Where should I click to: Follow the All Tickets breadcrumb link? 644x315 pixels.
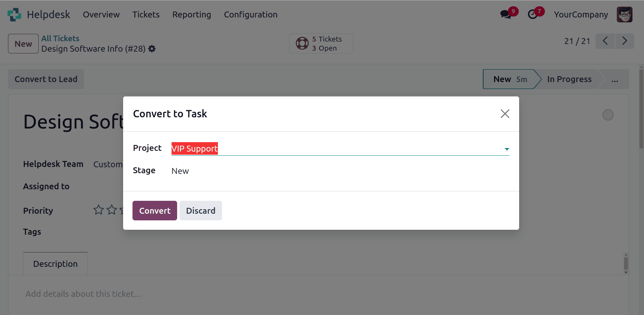60,38
